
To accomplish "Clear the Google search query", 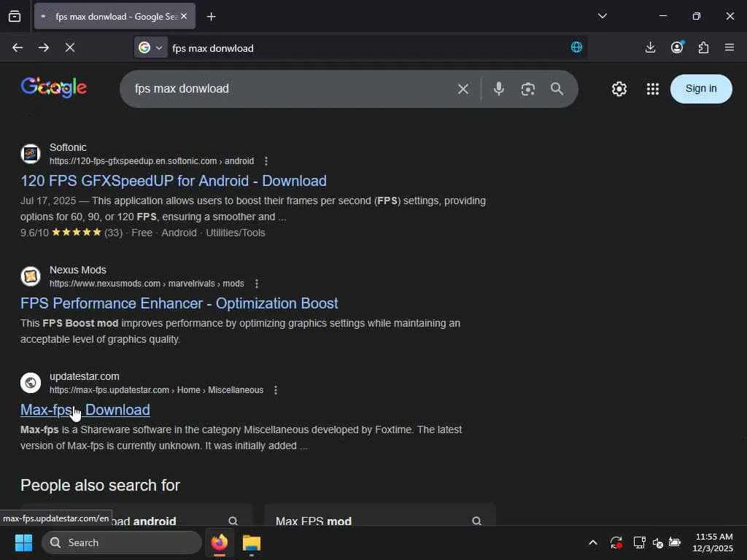I will 463,89.
